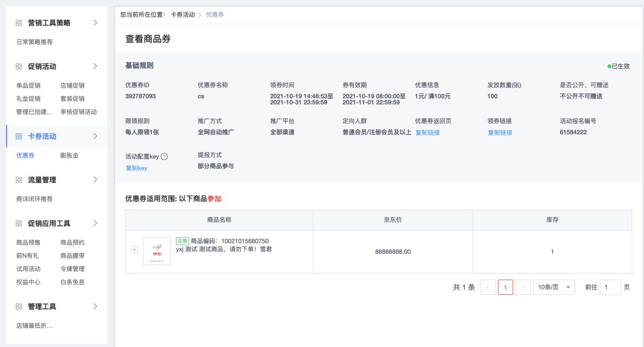This screenshot has height=347, width=644.
Task: Open 单品促销 menu item
Action: point(28,85)
